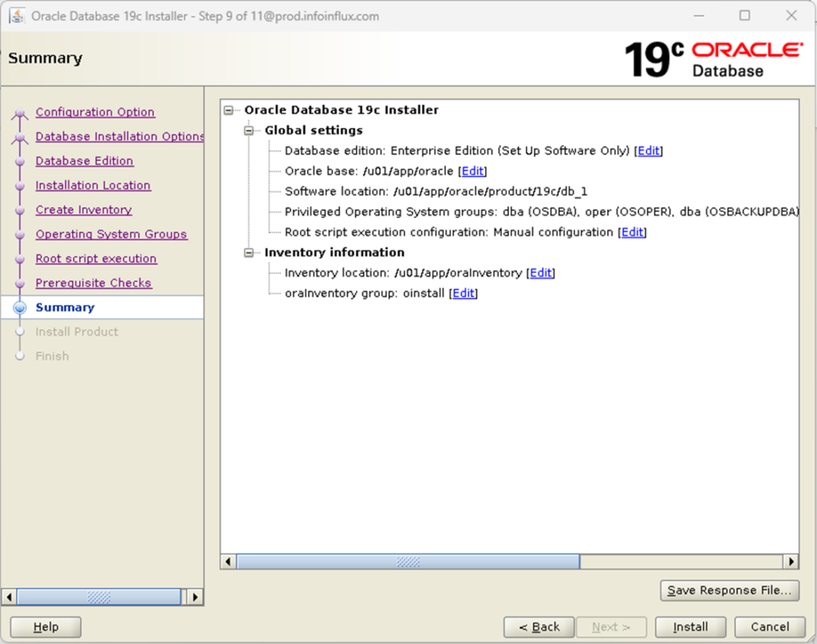Collapse the Global settings node
The height and width of the screenshot is (644, 817).
pyautogui.click(x=248, y=130)
